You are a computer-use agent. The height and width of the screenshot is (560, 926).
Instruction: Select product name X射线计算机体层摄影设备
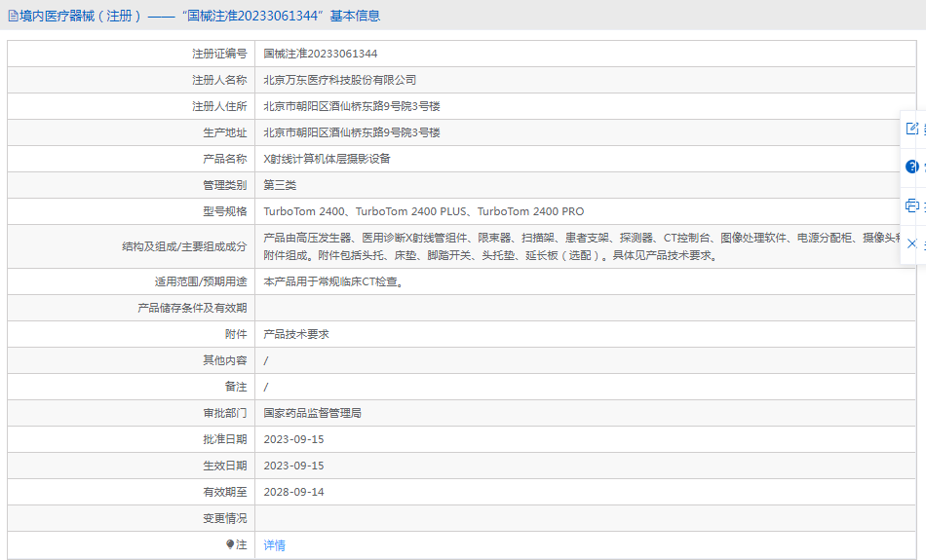click(x=327, y=159)
